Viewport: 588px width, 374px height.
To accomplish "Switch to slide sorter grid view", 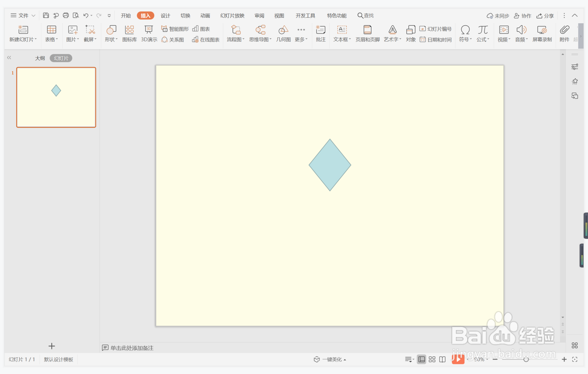I will click(x=432, y=359).
